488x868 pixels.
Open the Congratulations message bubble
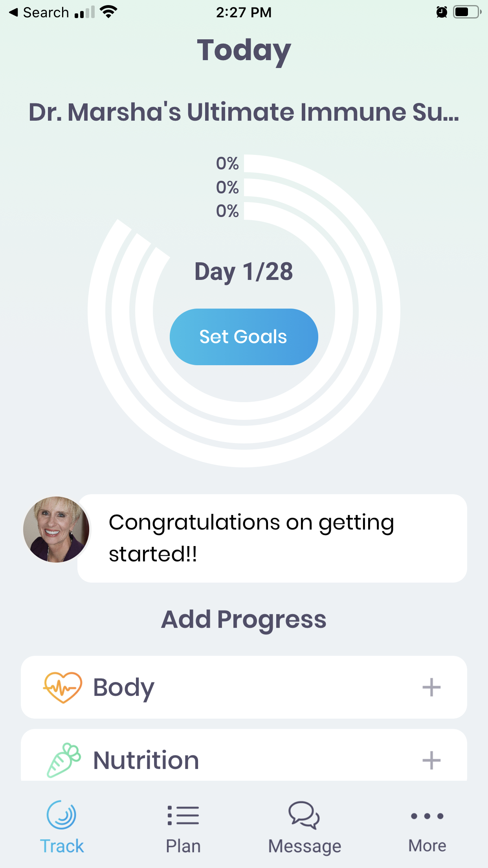pyautogui.click(x=272, y=538)
